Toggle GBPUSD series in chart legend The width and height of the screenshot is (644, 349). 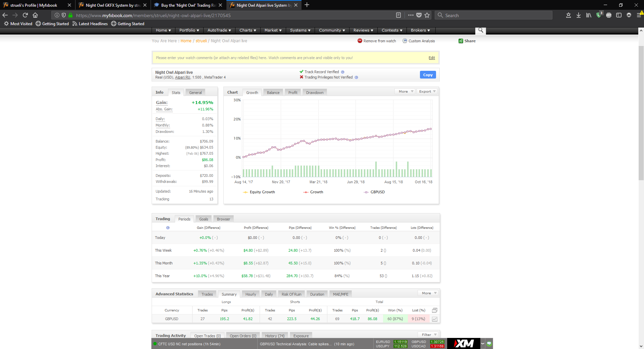coord(374,192)
